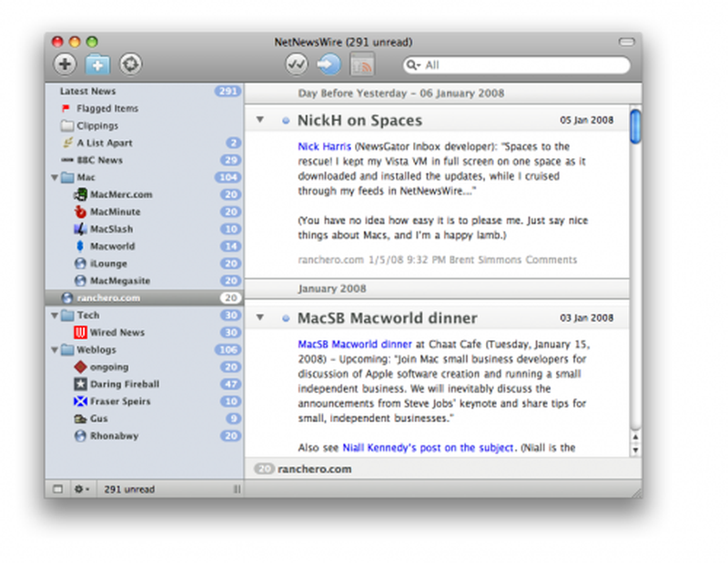Screen dimensions: 728x563
Task: Open the MacMerc.com feed icon
Action: click(x=80, y=195)
